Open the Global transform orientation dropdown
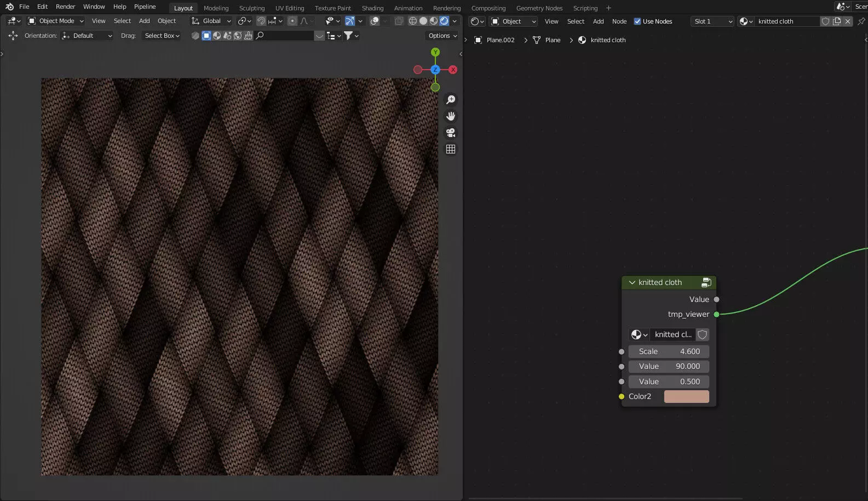The height and width of the screenshot is (501, 868). (211, 21)
